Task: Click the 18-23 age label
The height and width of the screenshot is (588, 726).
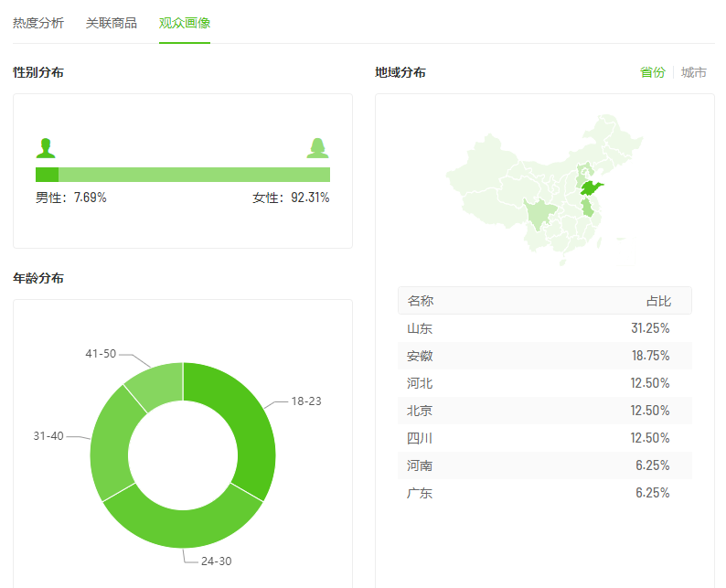Action: click(306, 401)
